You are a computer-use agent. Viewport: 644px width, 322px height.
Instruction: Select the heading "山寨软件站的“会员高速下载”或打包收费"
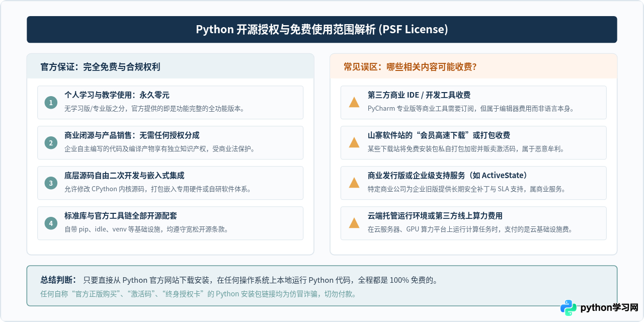(x=439, y=135)
